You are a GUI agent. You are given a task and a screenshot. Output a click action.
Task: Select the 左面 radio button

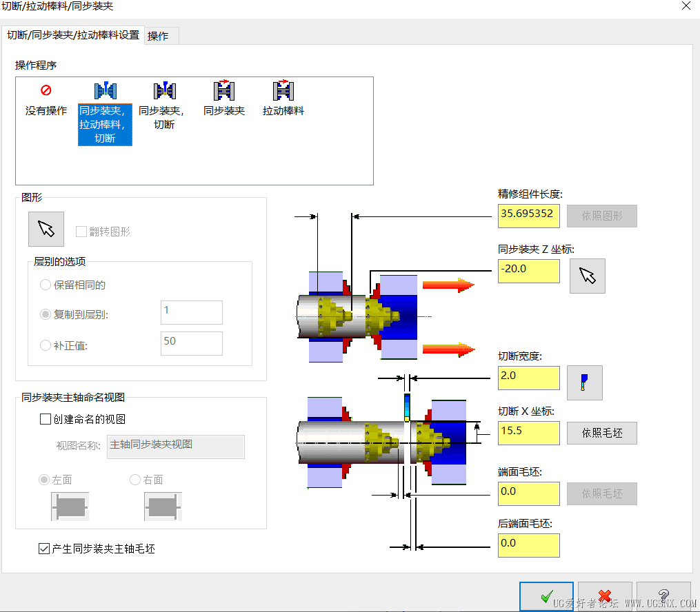[43, 480]
